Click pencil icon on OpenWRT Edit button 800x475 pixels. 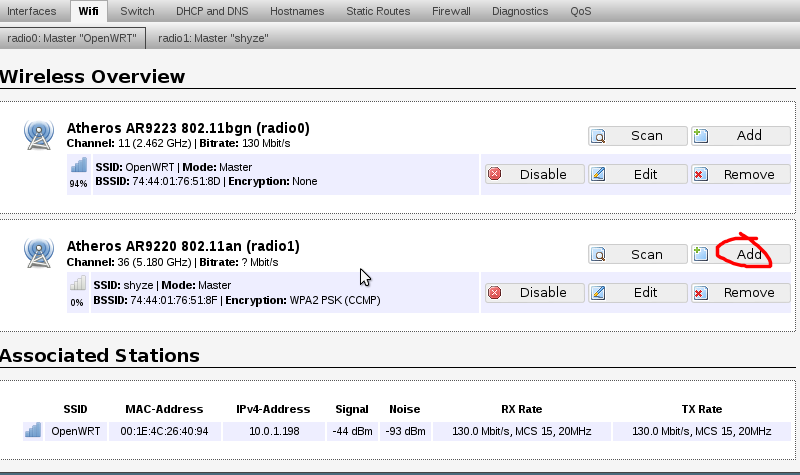click(x=598, y=174)
